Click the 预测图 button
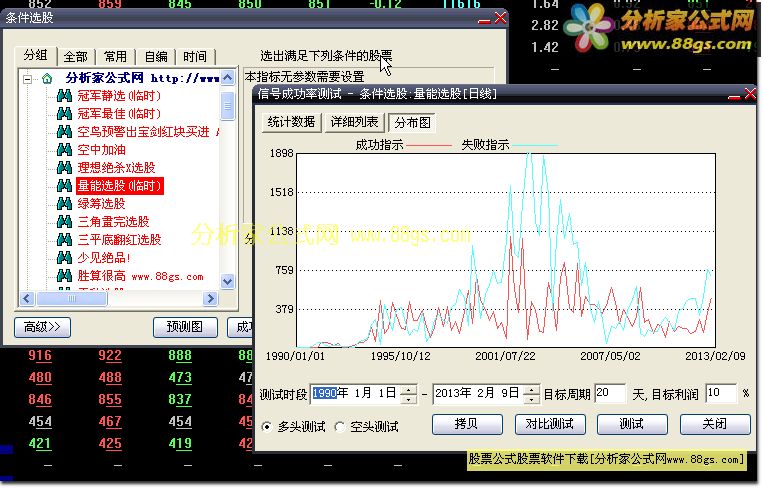Image resolution: width=763 pixels, height=488 pixels. coord(185,327)
